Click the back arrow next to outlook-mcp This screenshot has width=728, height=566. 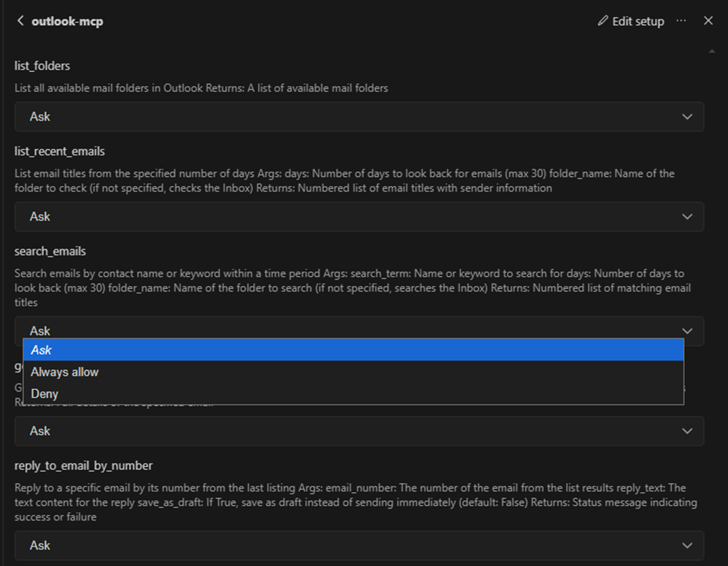click(x=20, y=21)
